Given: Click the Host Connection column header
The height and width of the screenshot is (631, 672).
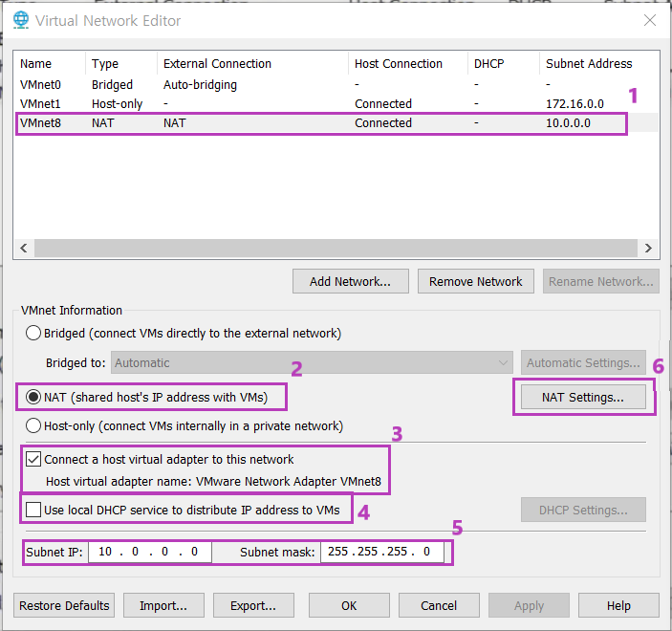Looking at the screenshot, I should point(408,63).
